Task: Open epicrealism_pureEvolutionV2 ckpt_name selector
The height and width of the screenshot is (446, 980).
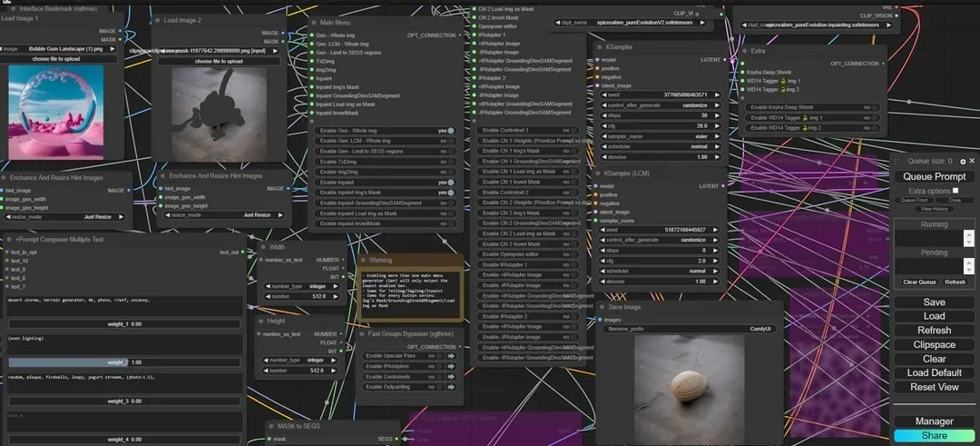Action: tap(631, 23)
